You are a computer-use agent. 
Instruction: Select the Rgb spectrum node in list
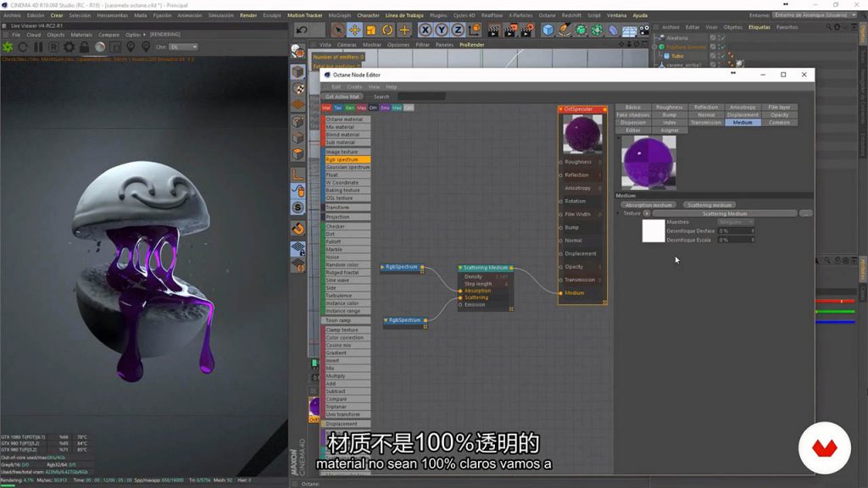pos(348,159)
